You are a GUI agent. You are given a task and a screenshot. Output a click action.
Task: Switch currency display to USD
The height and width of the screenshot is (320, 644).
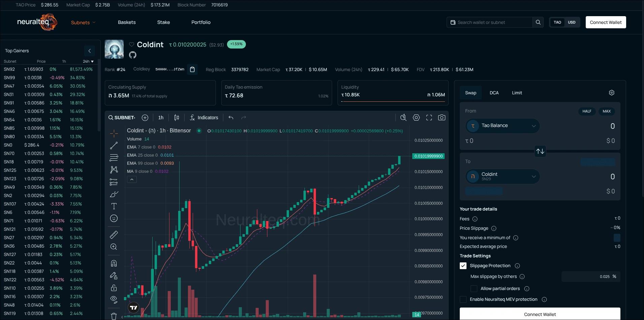coord(572,22)
